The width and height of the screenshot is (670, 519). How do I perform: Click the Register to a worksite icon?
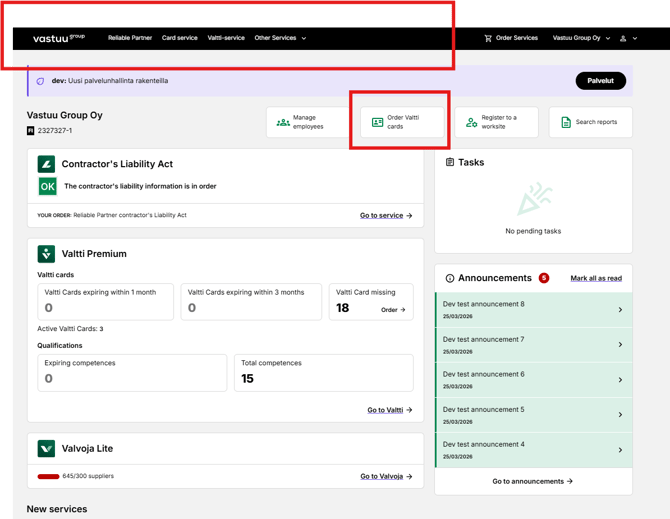pos(471,123)
